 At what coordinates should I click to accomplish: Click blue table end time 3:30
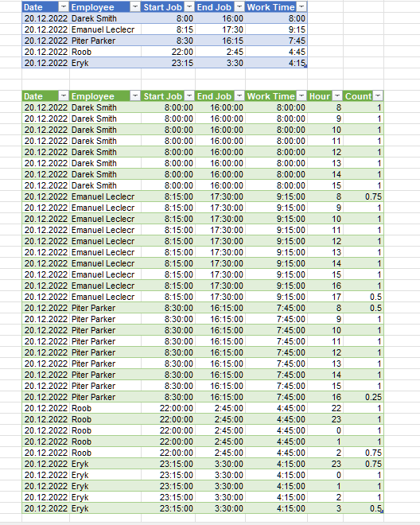220,63
